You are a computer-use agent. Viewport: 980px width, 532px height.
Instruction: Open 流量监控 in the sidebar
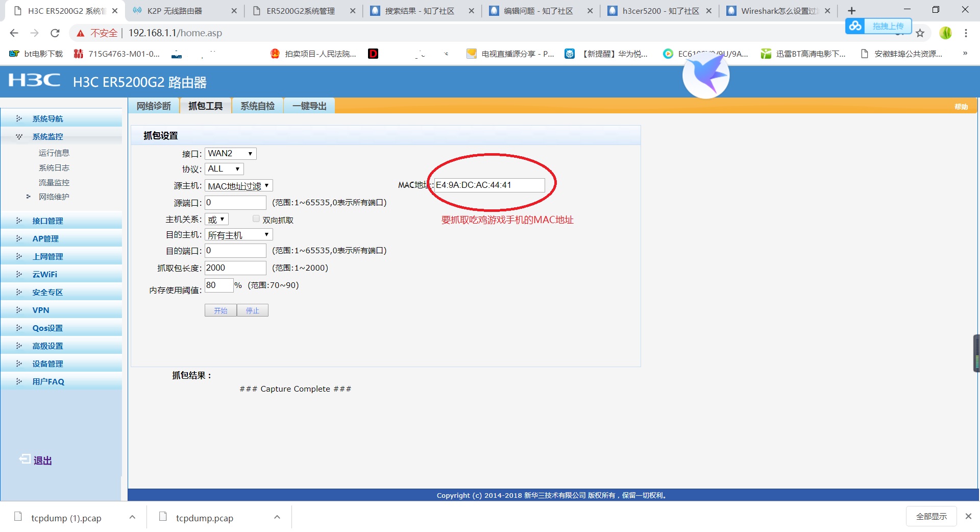[54, 182]
